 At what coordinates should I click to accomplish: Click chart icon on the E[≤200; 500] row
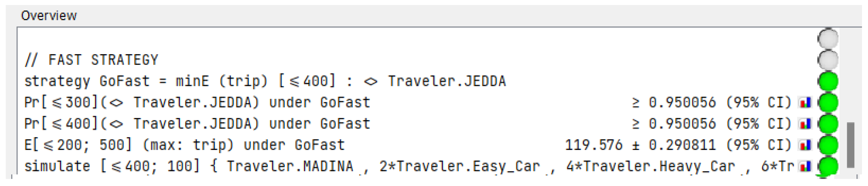805,145
